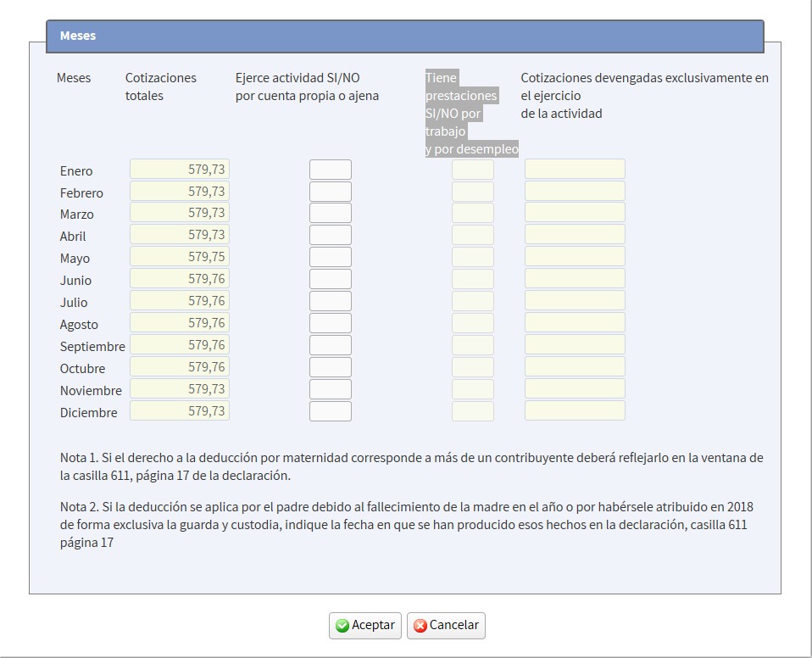
Task: Click Enero exclusive activity contributions field
Action: 575,170
